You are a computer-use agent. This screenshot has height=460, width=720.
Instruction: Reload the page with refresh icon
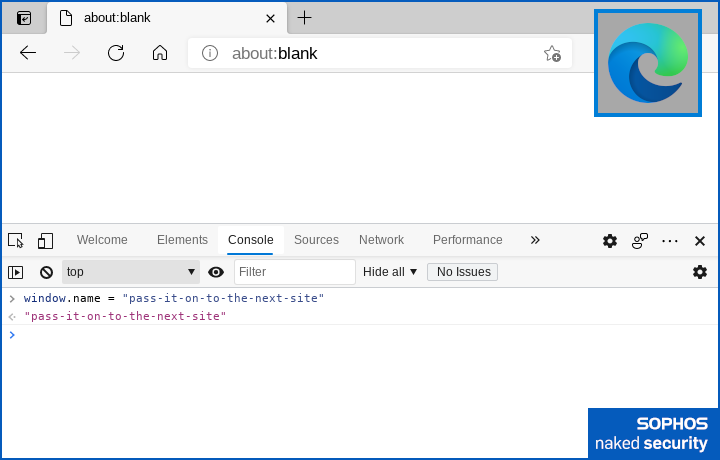coord(116,53)
